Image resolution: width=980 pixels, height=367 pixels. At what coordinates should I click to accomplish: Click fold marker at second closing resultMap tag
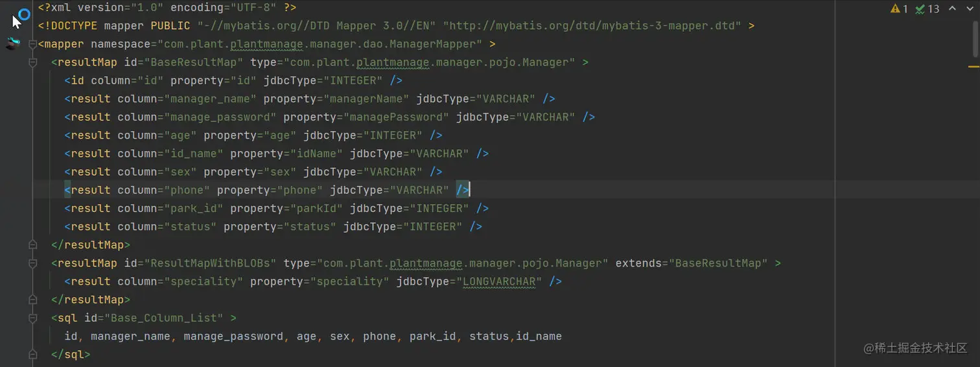(32, 300)
